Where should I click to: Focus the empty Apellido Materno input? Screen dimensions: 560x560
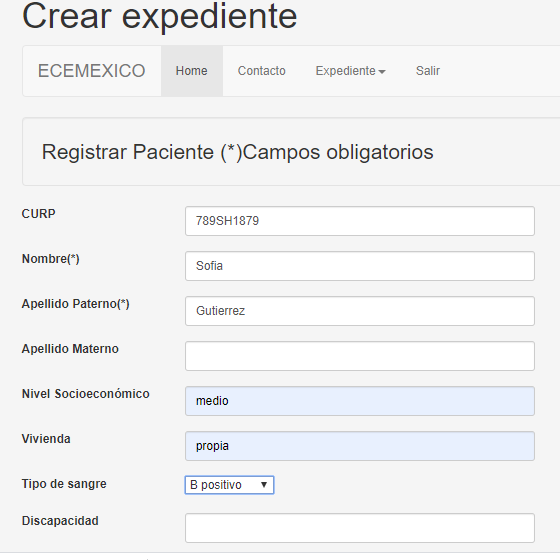tap(360, 356)
